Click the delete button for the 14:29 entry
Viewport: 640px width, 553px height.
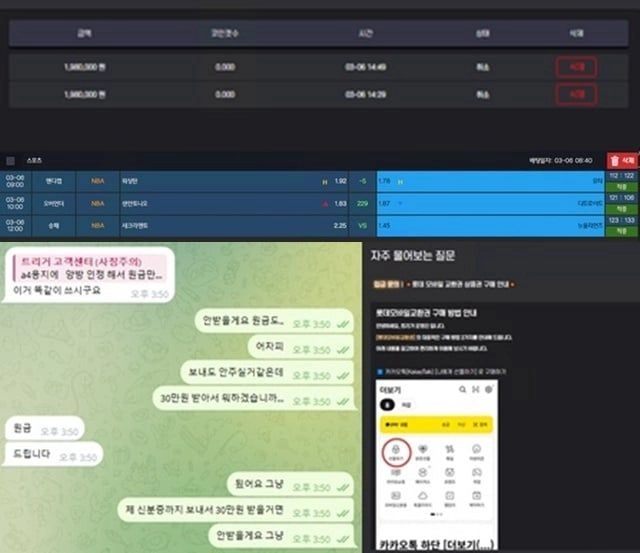click(x=576, y=95)
